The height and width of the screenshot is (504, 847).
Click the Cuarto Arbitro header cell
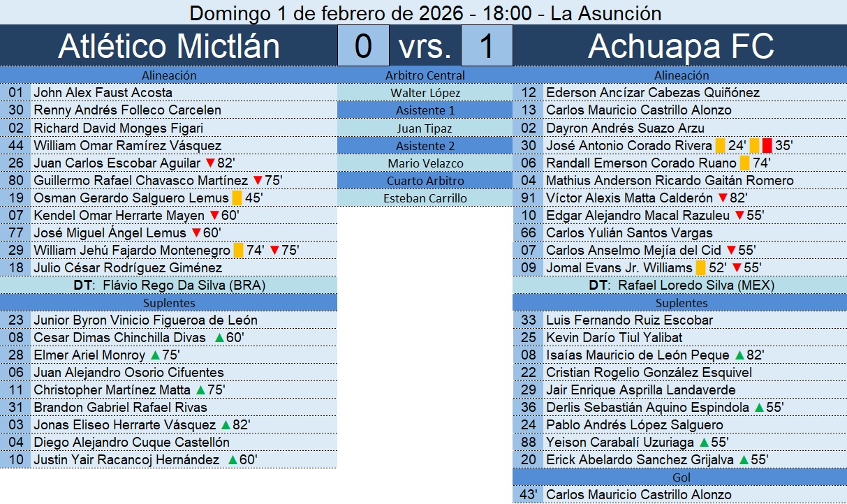coord(425,180)
